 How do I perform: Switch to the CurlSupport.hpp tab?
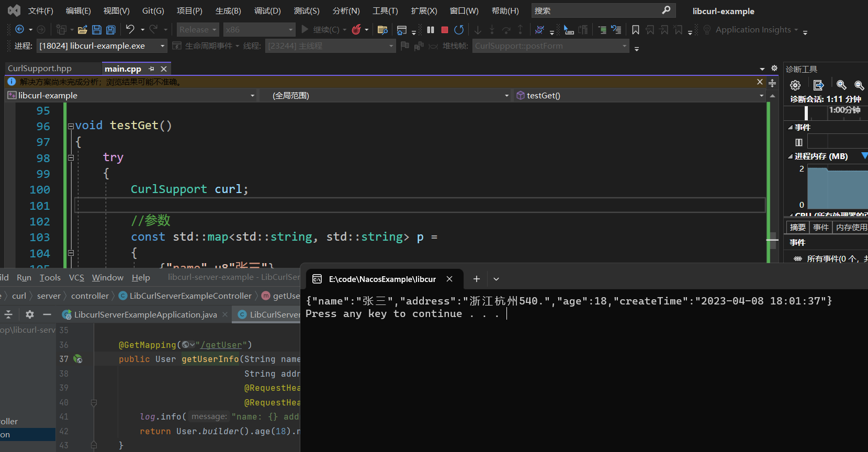[40, 69]
